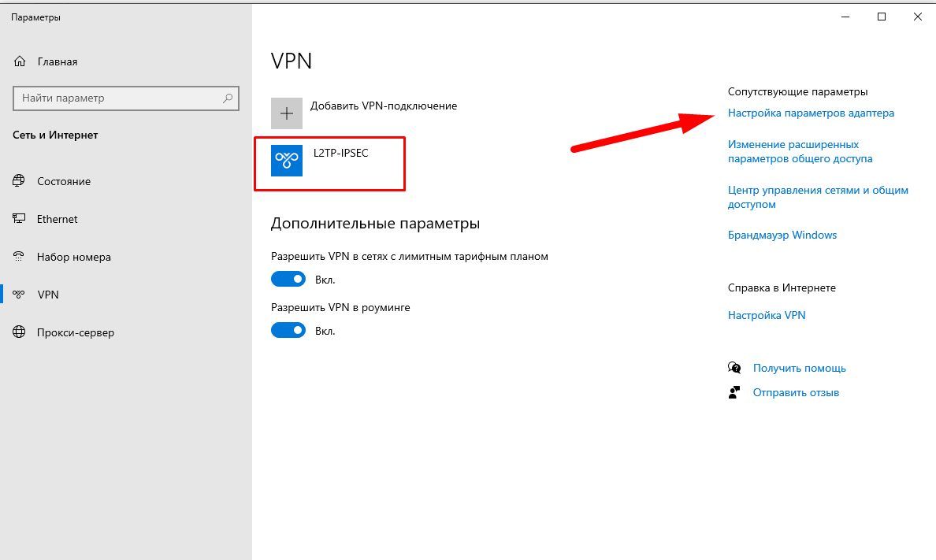Open Настройка параметров адаптера link

click(811, 113)
